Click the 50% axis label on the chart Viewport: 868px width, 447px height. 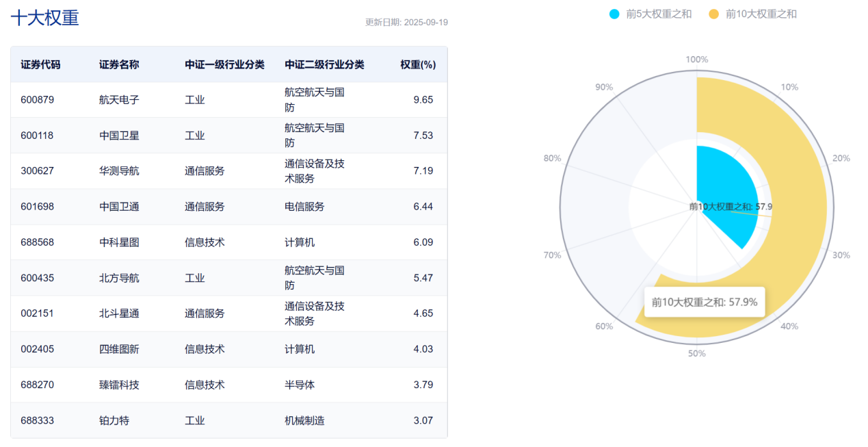coord(697,353)
